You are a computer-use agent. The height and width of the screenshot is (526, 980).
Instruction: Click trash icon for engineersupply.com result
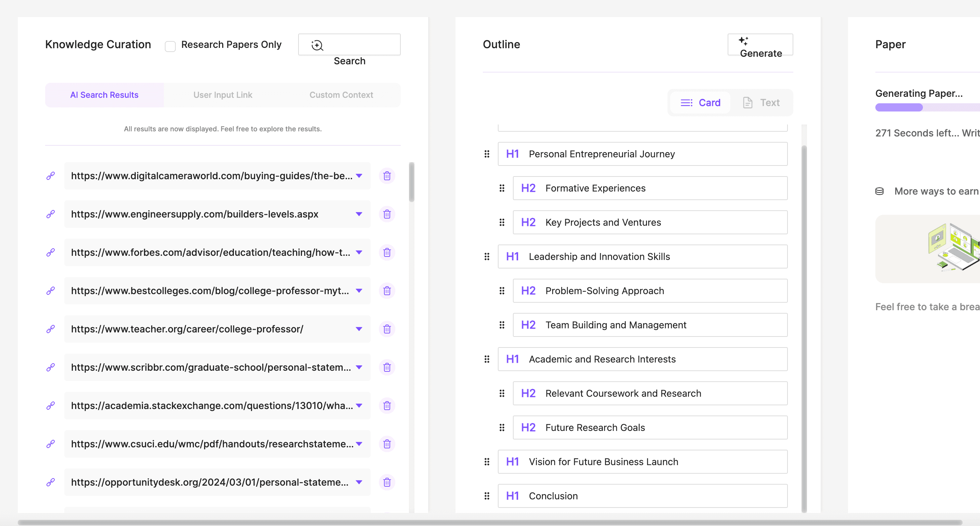[387, 214]
